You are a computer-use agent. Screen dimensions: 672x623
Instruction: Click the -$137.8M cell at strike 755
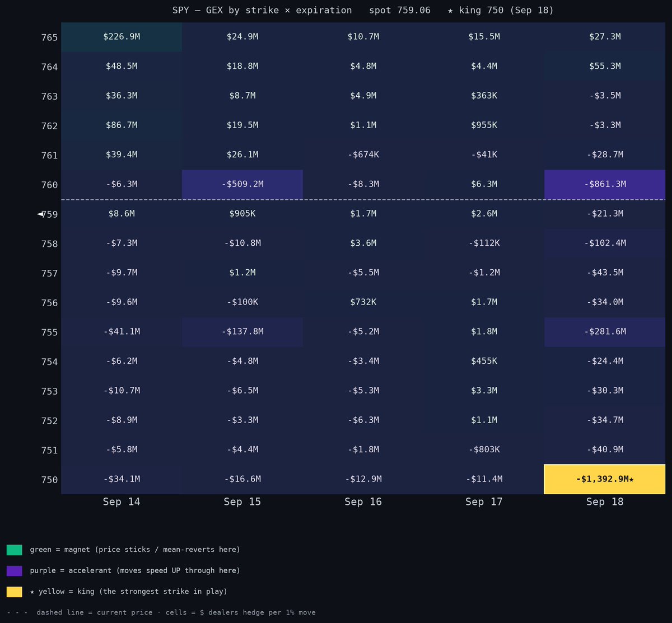[x=242, y=332]
